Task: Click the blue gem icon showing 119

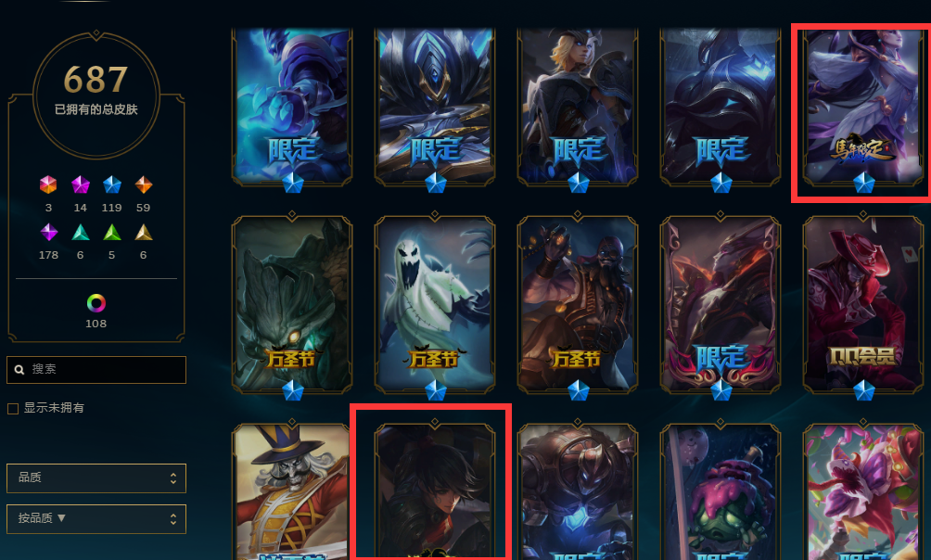Action: pyautogui.click(x=111, y=185)
